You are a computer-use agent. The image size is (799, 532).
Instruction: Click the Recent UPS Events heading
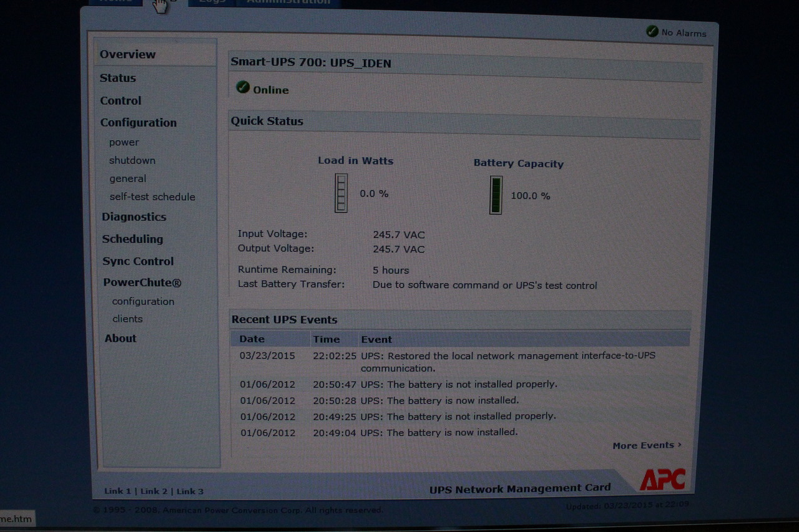(x=284, y=319)
